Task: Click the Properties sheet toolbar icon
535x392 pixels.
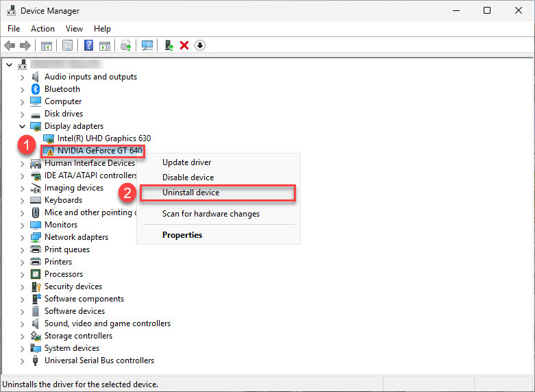Action: click(68, 46)
